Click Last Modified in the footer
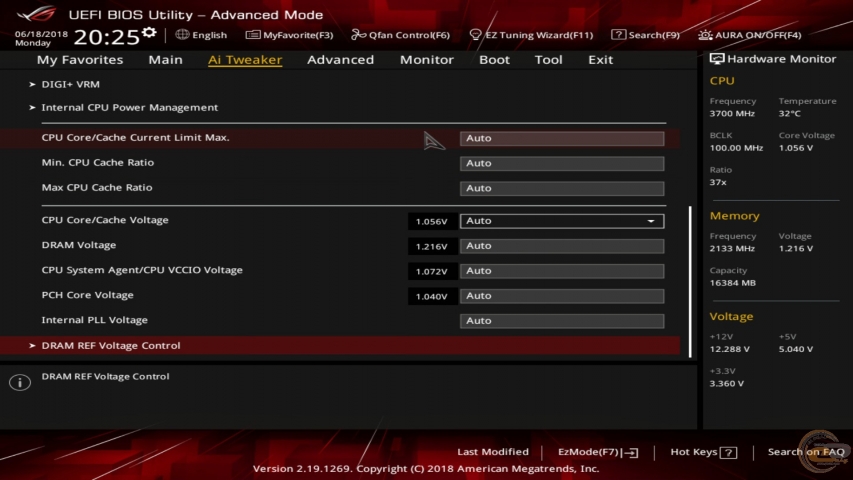Image resolution: width=853 pixels, height=480 pixels. point(493,452)
